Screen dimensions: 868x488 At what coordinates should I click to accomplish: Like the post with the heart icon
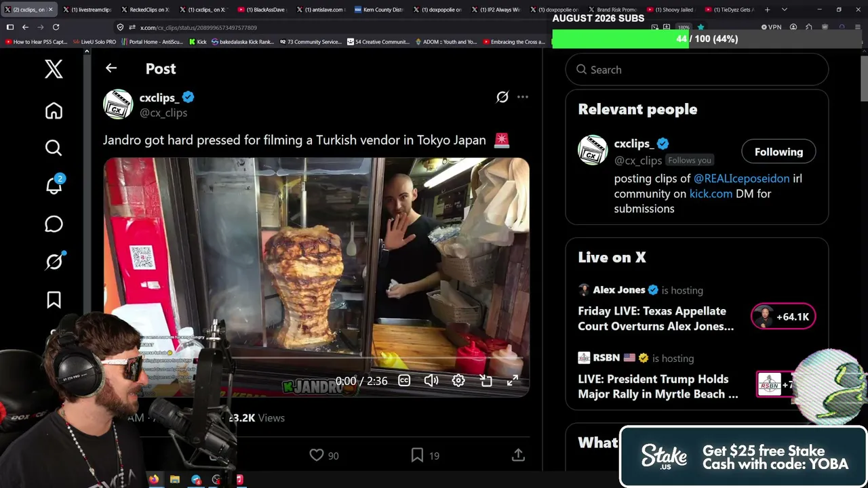[x=316, y=455]
